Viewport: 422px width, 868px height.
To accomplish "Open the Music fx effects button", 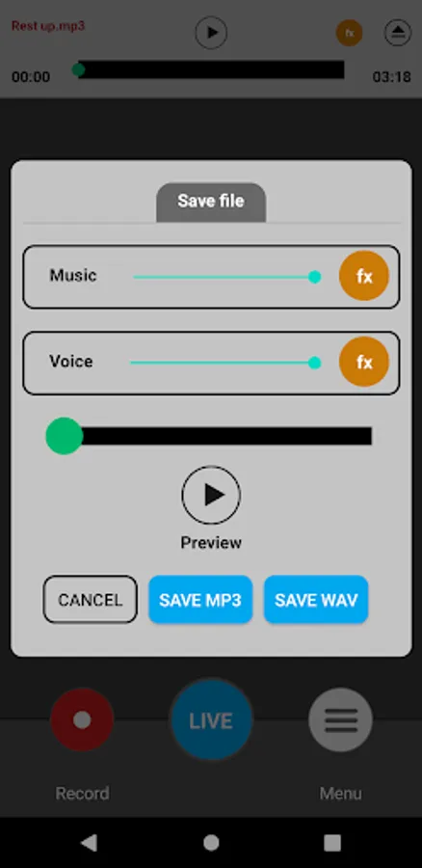I will coord(364,276).
